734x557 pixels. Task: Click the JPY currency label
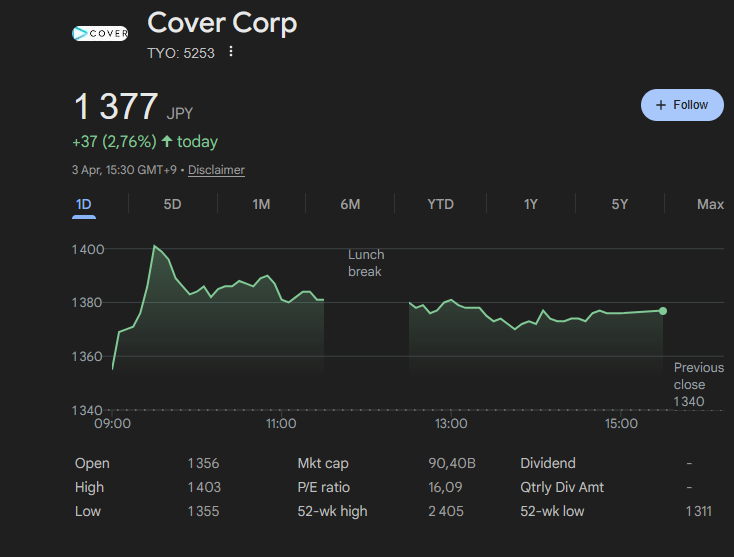[180, 113]
